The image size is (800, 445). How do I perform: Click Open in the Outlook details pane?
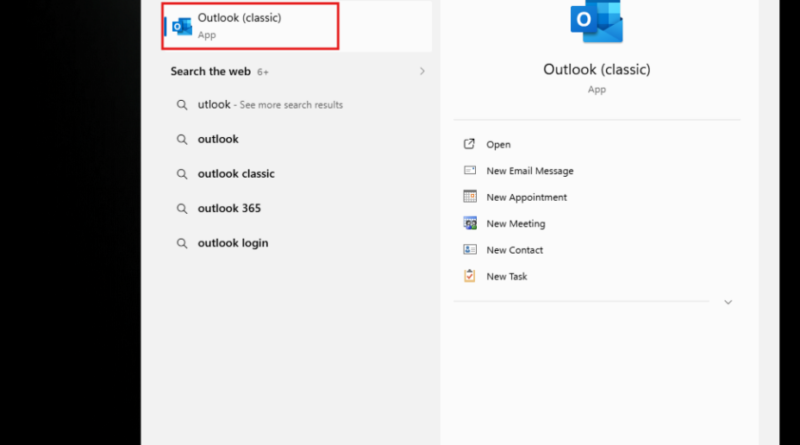pos(498,144)
